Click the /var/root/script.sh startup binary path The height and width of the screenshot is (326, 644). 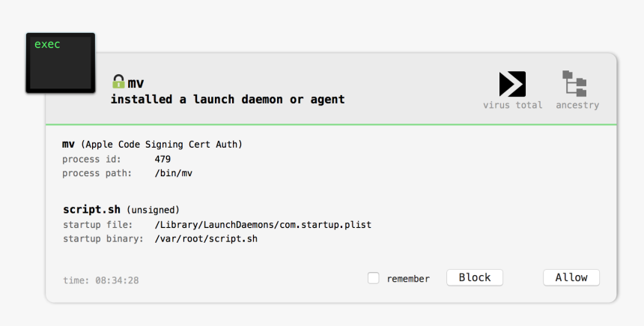point(206,239)
